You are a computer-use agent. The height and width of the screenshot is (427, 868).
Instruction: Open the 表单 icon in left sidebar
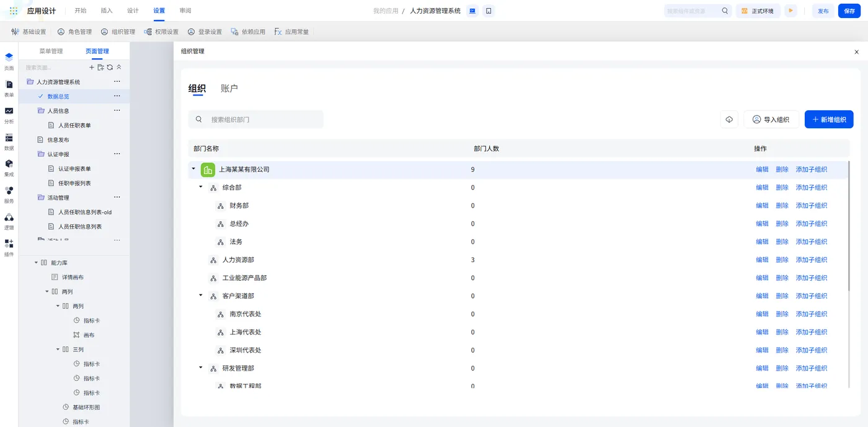9,88
